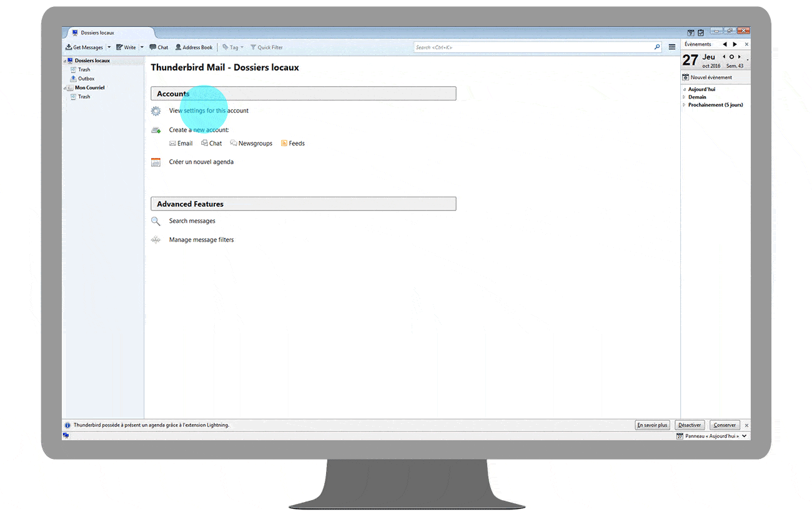Click the Conserver button
The height and width of the screenshot is (517, 812).
click(725, 425)
